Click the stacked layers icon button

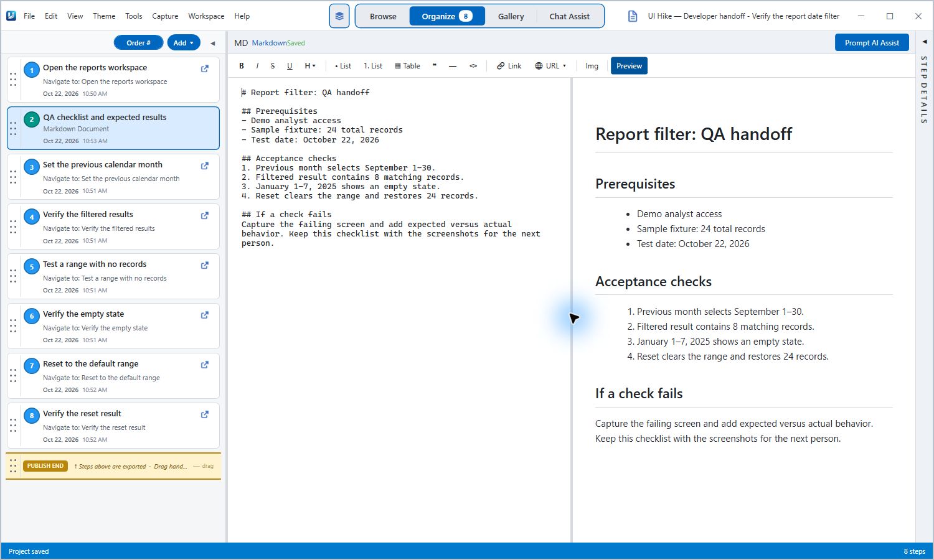point(339,16)
